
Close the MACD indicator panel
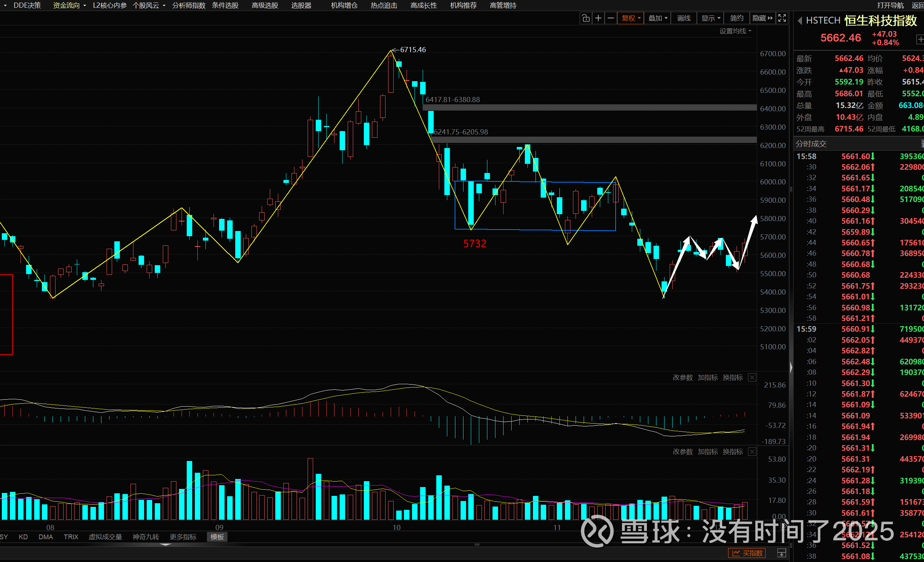[x=752, y=378]
